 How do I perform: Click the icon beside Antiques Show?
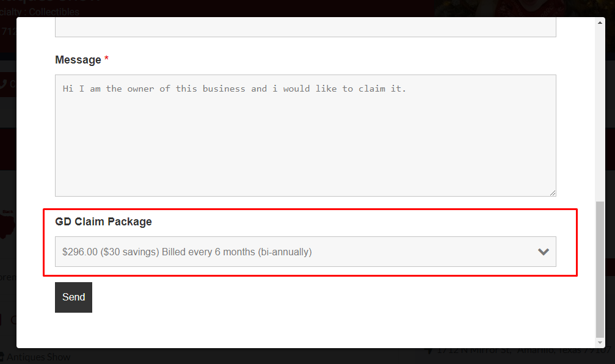2,357
